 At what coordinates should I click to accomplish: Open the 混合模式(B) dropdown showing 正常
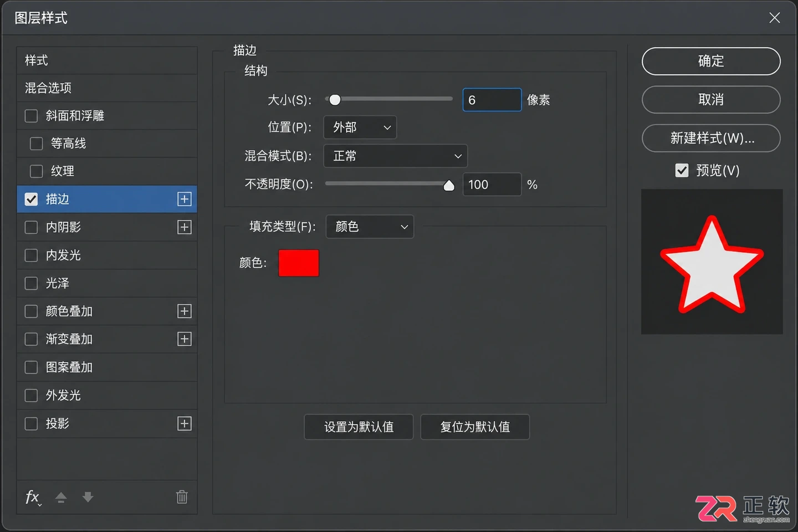coord(396,156)
